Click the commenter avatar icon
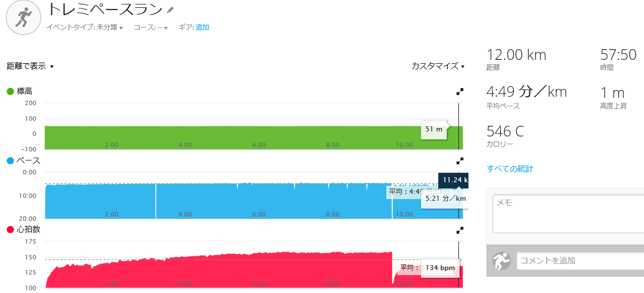Screen dimensions: 644x293 click(x=501, y=261)
